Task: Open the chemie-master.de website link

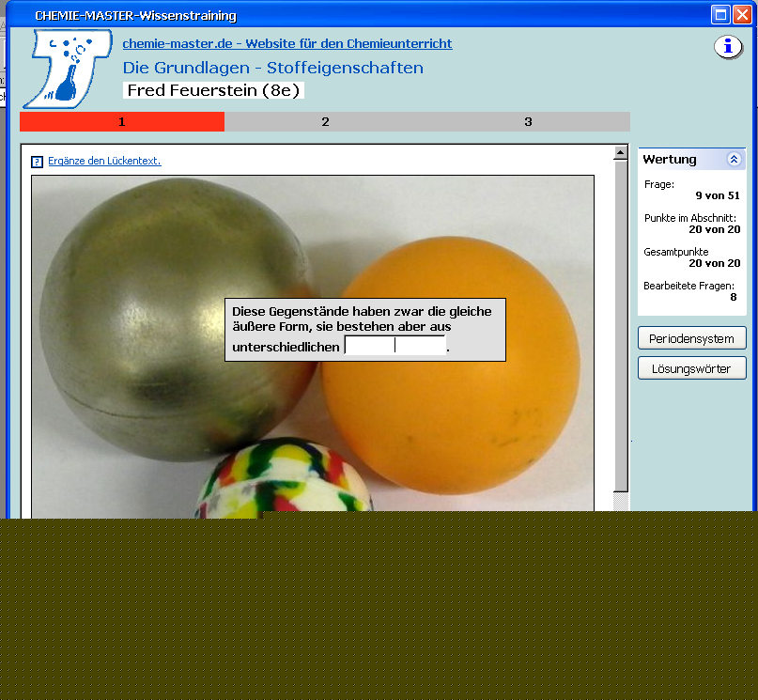Action: pyautogui.click(x=286, y=44)
